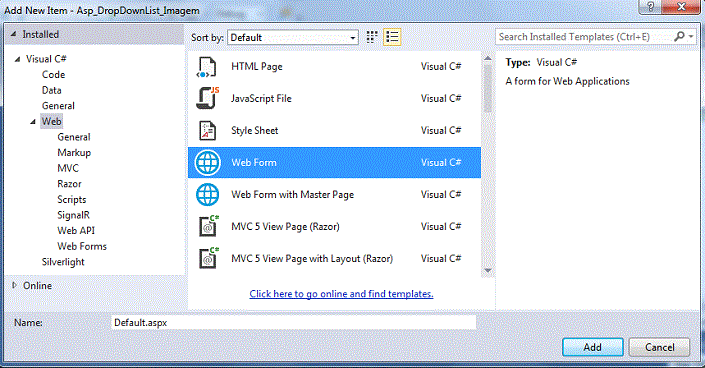Choose Web Form with Master Page icon
Viewport: 705px width, 368px height.
click(x=207, y=194)
